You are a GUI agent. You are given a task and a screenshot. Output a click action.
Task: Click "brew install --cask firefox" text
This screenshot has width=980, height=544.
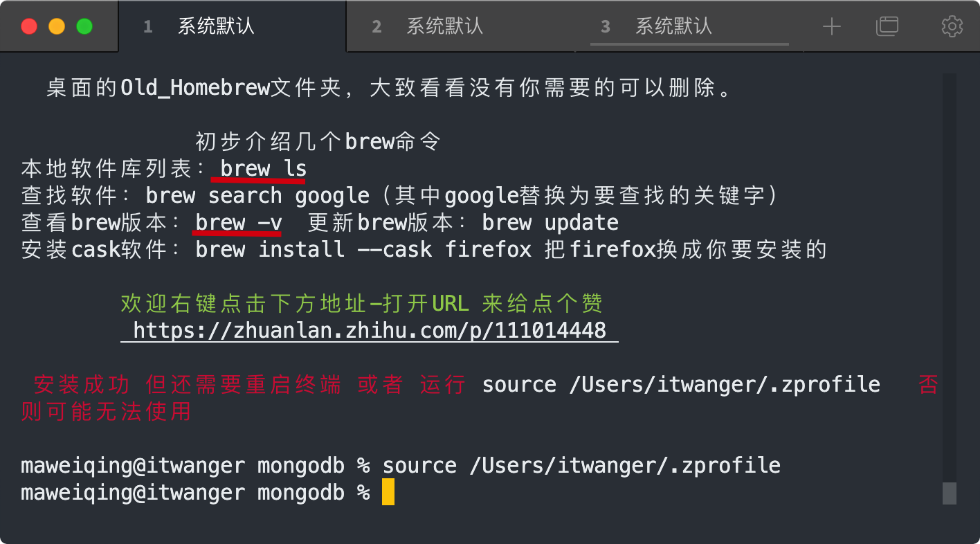click(x=363, y=249)
